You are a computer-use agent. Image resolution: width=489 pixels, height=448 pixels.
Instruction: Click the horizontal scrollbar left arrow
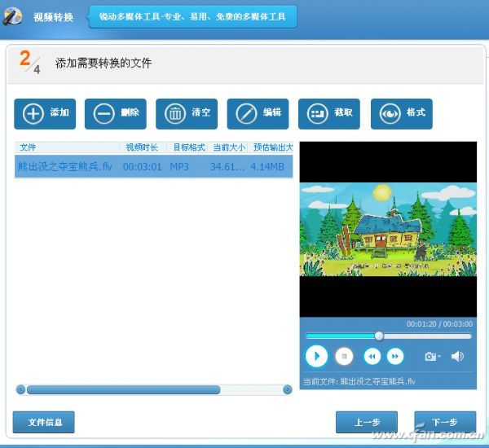click(x=21, y=389)
